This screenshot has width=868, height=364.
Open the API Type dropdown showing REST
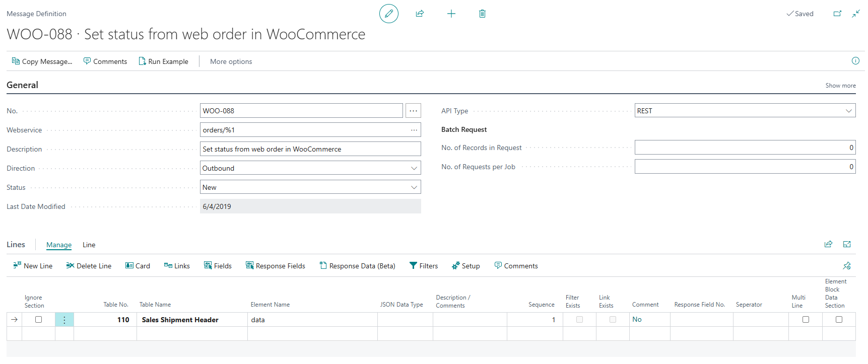(x=745, y=111)
